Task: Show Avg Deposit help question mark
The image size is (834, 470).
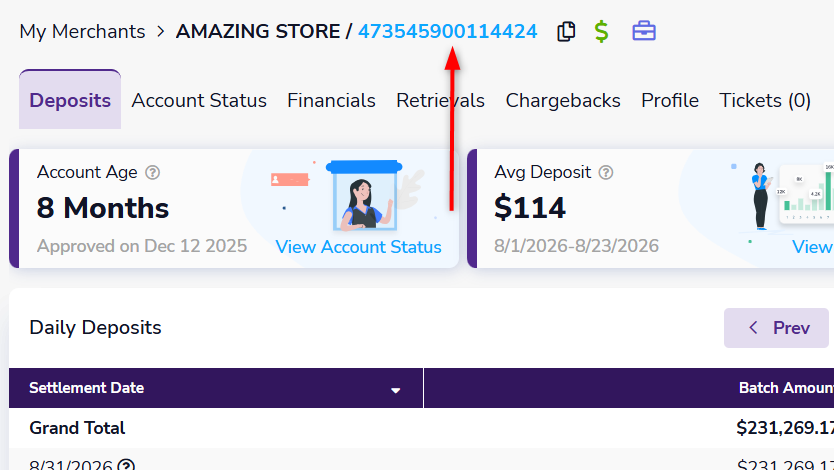Action: (606, 173)
